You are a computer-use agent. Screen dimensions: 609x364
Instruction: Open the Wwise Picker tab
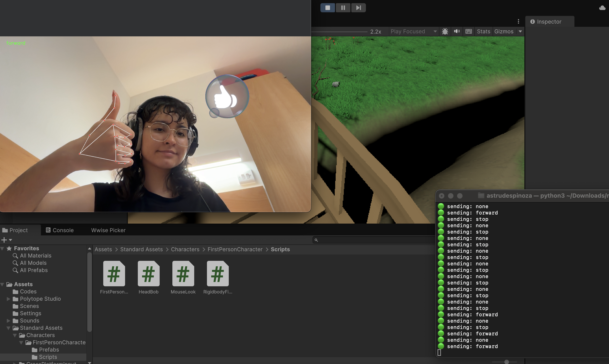coord(108,230)
